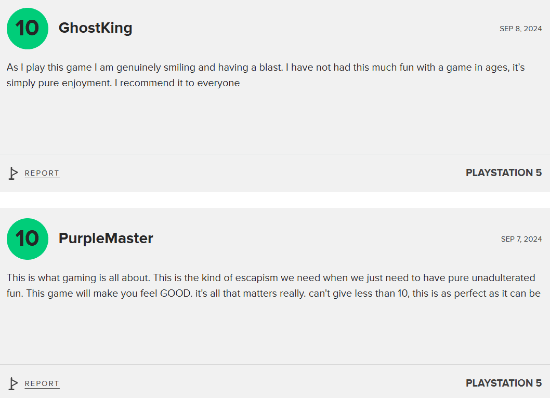The image size is (550, 398).
Task: Click the SEP 8, 2024 review date
Action: coord(521,29)
